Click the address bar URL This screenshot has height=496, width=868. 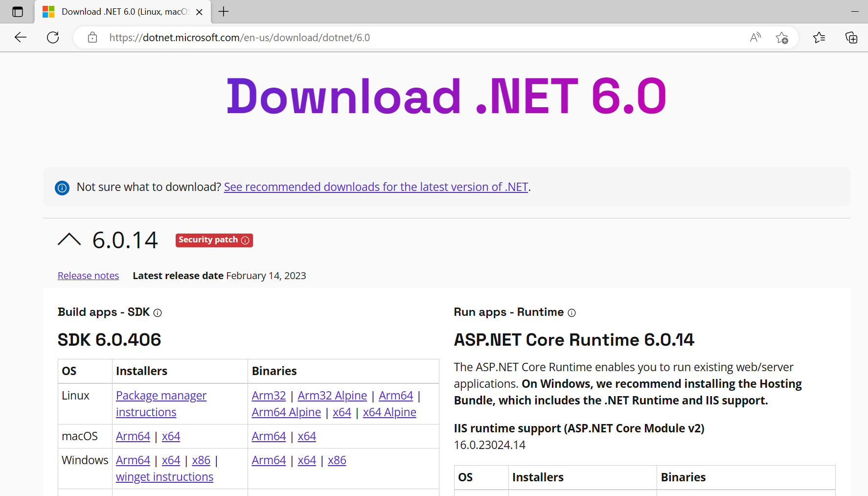point(239,38)
